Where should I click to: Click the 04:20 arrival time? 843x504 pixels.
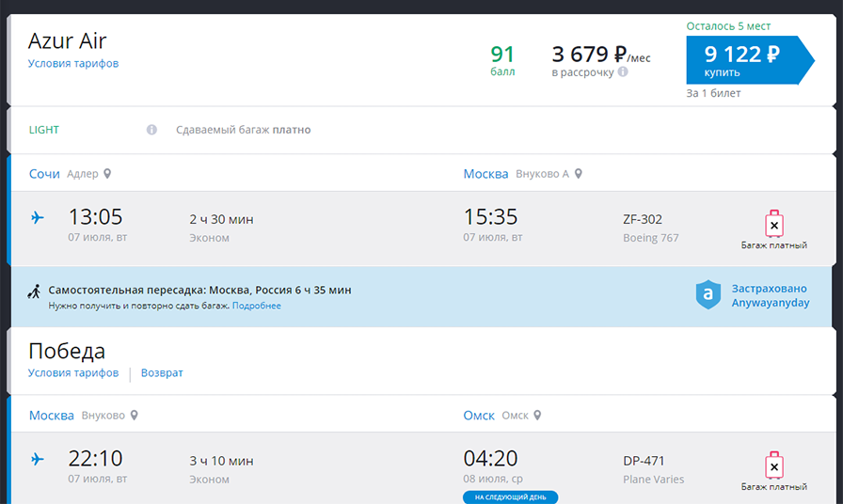tap(490, 459)
